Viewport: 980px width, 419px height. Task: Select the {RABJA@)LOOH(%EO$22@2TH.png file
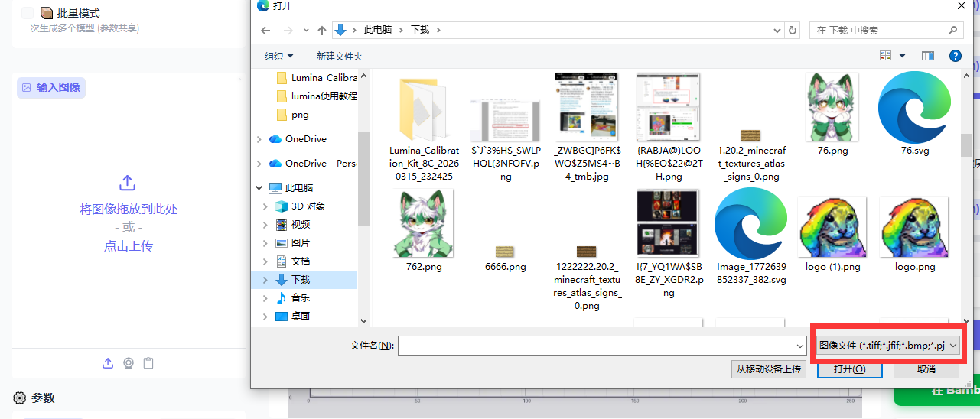tap(669, 127)
